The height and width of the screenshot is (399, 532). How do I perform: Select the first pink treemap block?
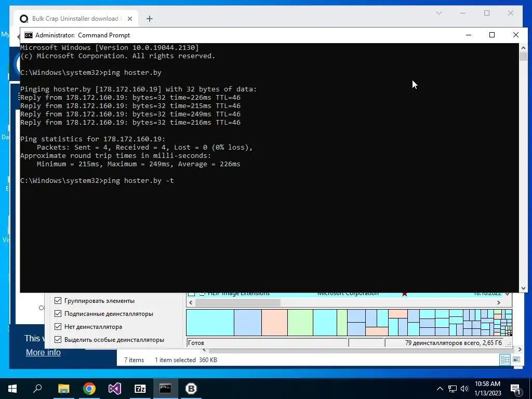pyautogui.click(x=274, y=322)
